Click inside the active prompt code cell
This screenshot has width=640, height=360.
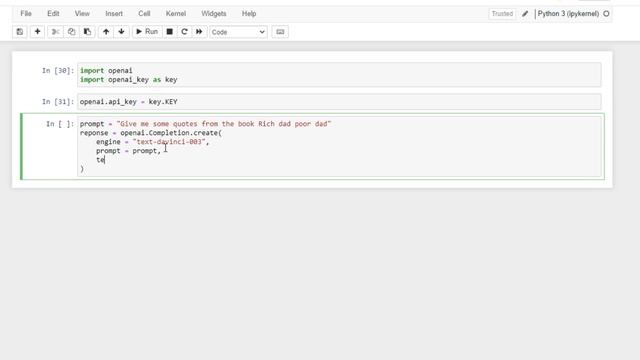pyautogui.click(x=339, y=146)
